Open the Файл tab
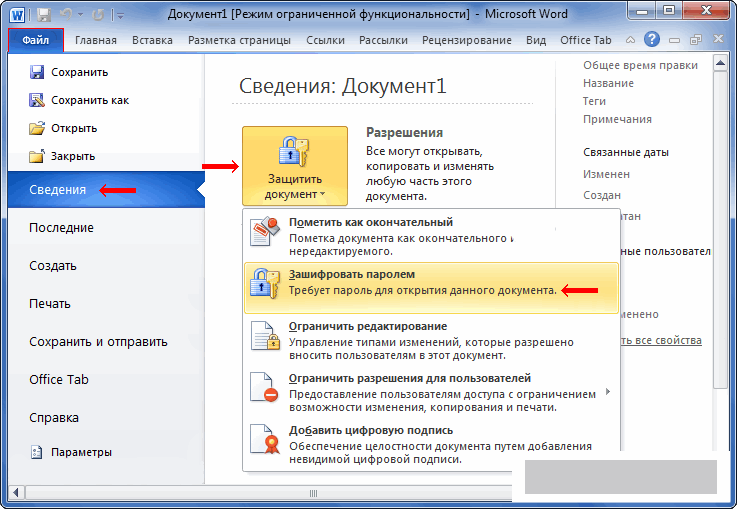The image size is (737, 509). coord(36,40)
